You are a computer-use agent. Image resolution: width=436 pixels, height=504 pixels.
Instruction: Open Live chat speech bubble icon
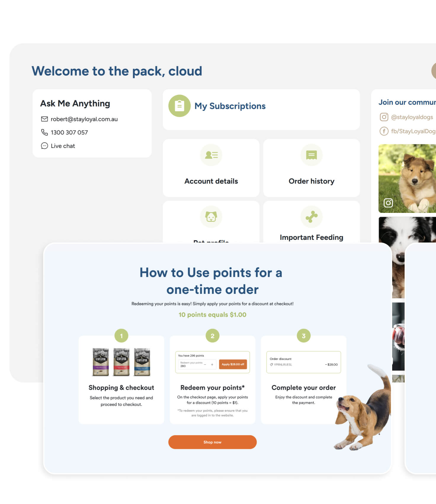[44, 146]
